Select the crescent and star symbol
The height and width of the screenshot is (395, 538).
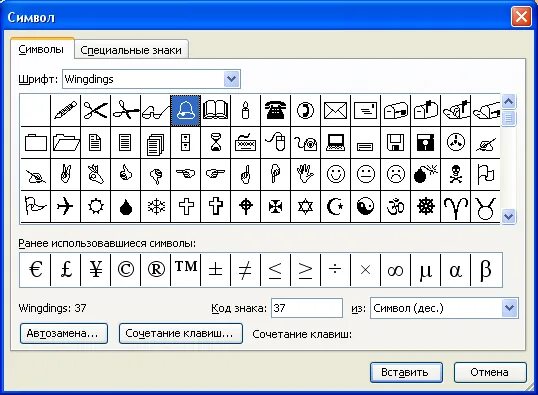click(x=335, y=207)
